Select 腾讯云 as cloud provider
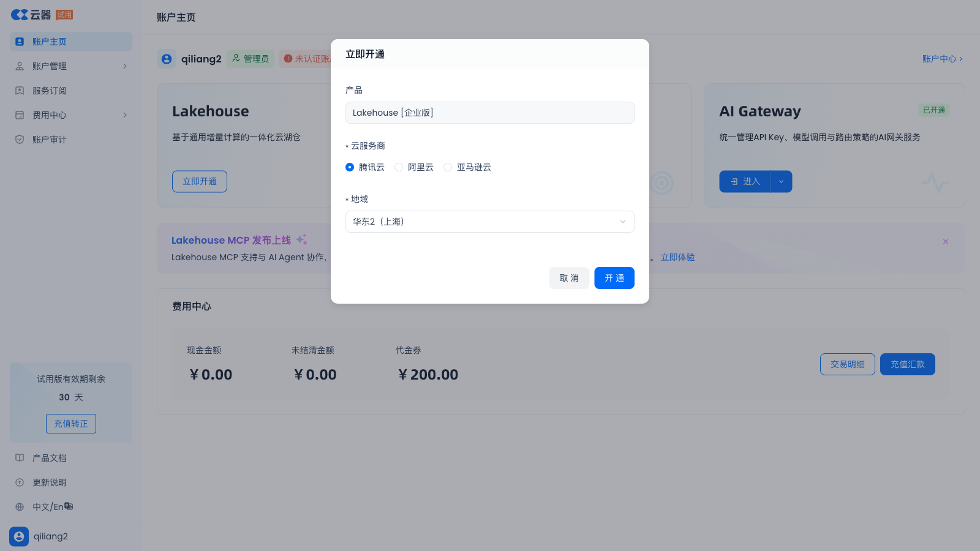980x551 pixels. click(350, 167)
